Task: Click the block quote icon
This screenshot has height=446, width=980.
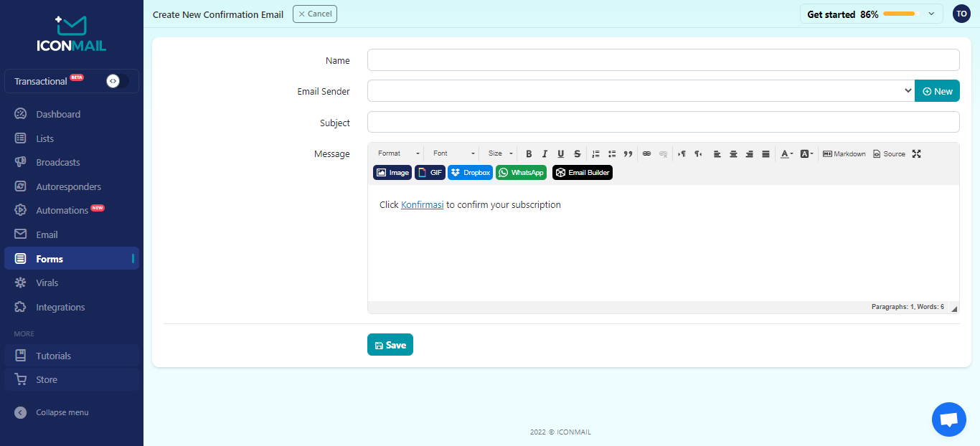Action: tap(628, 154)
